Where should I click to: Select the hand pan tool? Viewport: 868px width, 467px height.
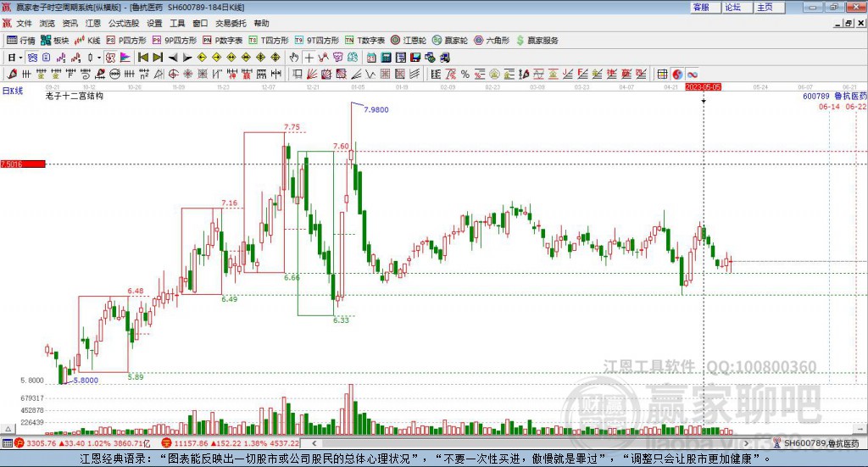point(294,58)
